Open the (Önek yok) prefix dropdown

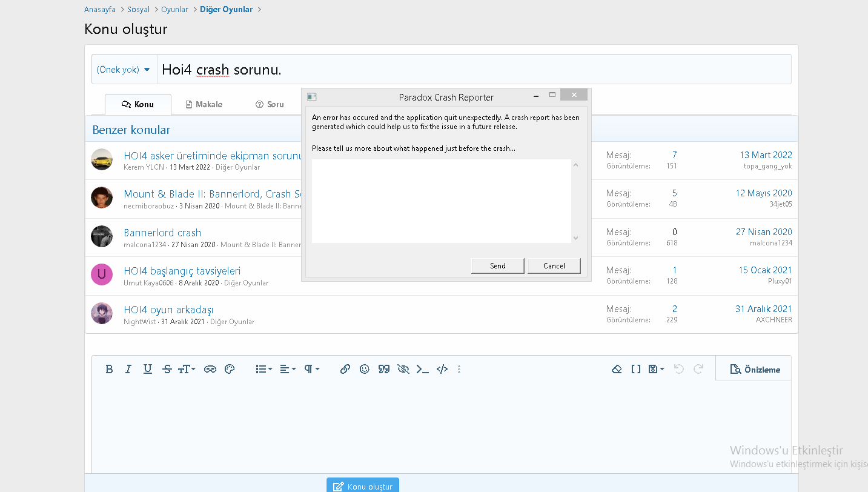124,70
